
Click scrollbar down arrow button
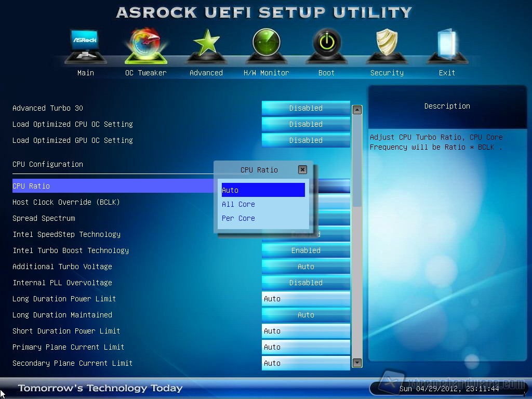357,363
